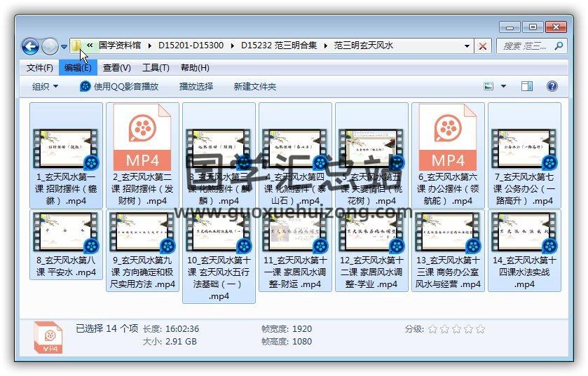588x376 pixels.
Task: Select video 11_玄天风水第十一课 thumbnail
Action: point(295,232)
